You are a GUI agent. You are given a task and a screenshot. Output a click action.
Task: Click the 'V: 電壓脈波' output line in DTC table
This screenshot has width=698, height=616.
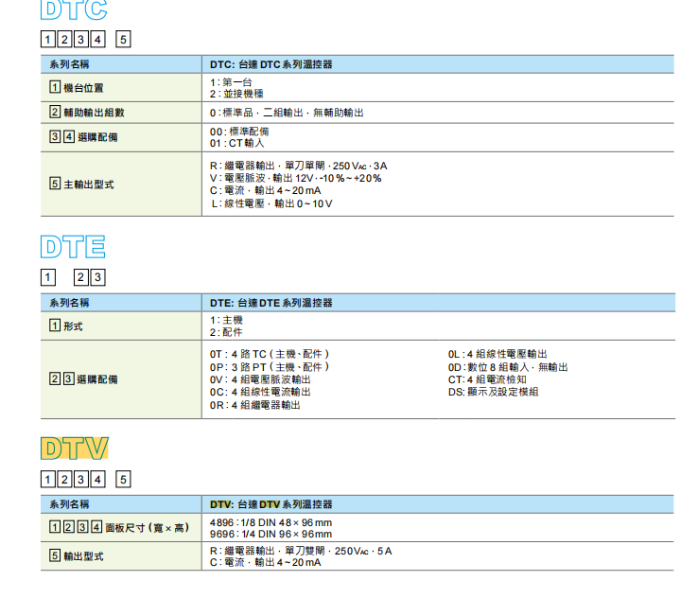click(x=295, y=178)
